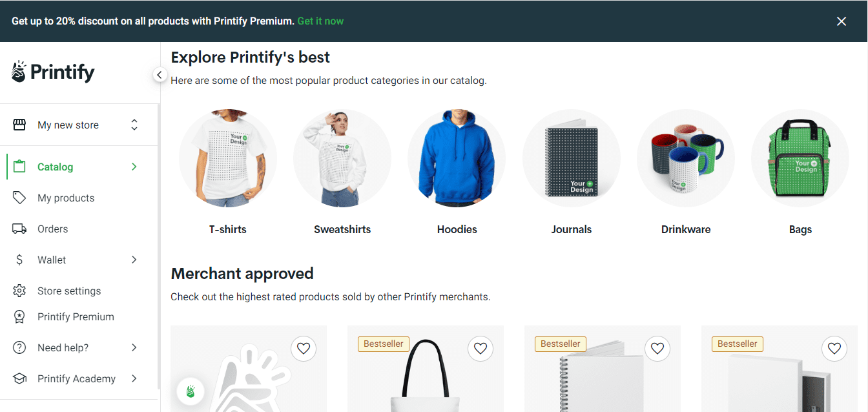Toggle favorite heart on first merchant product
This screenshot has width=868, height=412.
point(304,349)
